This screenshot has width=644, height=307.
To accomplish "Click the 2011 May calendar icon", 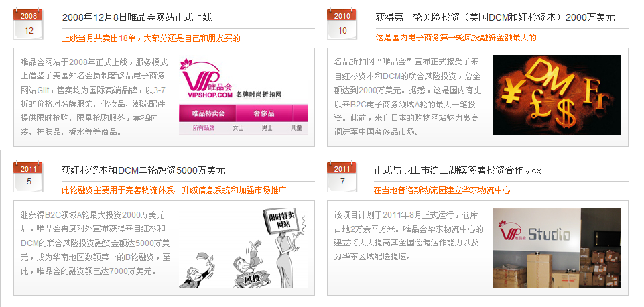I will 28,176.
